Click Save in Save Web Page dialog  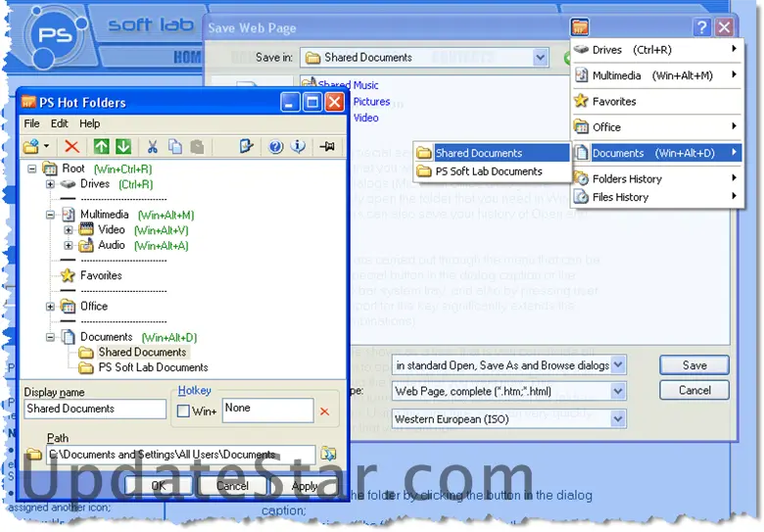coord(694,365)
